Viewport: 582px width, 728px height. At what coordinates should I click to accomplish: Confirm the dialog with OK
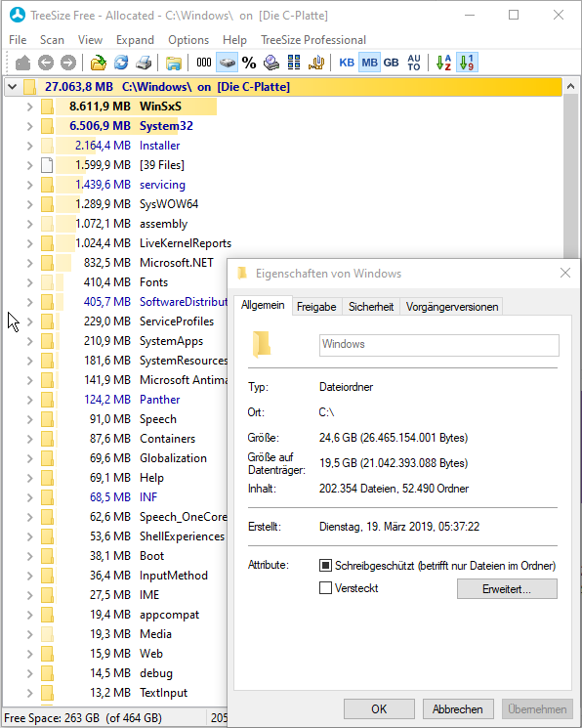(x=379, y=709)
